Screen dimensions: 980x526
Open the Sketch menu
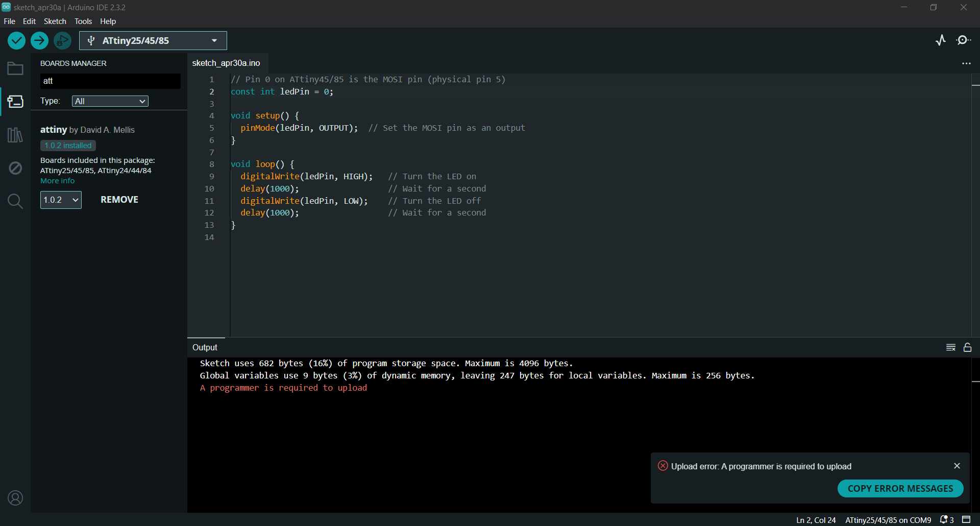click(x=55, y=21)
